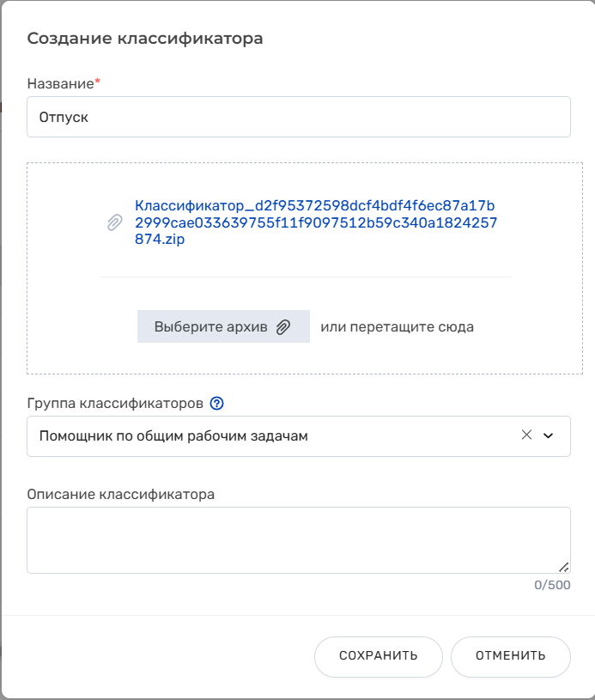The width and height of the screenshot is (595, 700).
Task: Click the Описание классификатора label
Action: pyautogui.click(x=121, y=494)
